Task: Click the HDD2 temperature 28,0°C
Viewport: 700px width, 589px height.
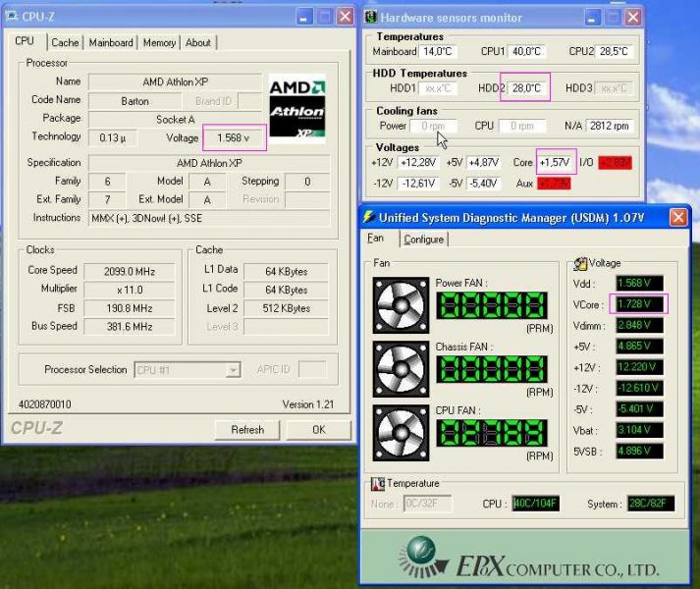Action: coord(526,88)
